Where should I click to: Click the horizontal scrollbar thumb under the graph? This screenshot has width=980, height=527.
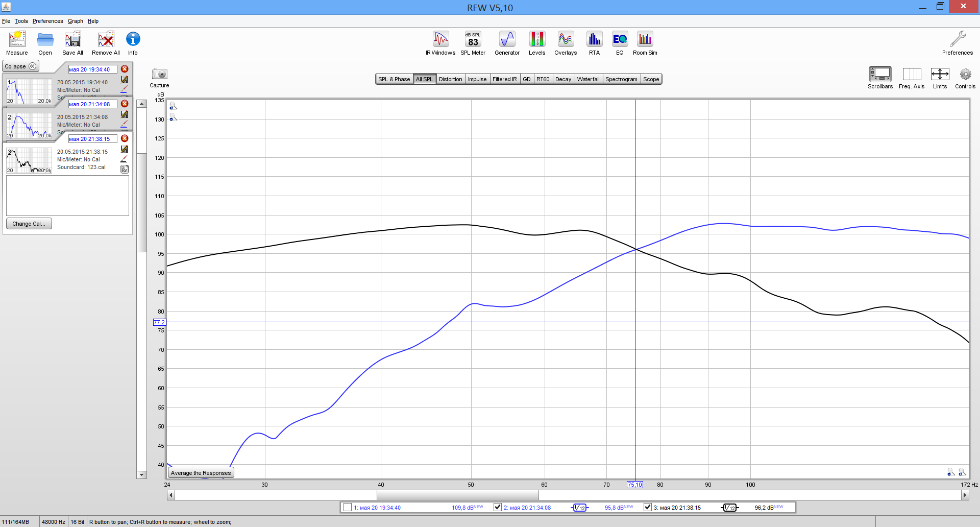click(x=458, y=495)
